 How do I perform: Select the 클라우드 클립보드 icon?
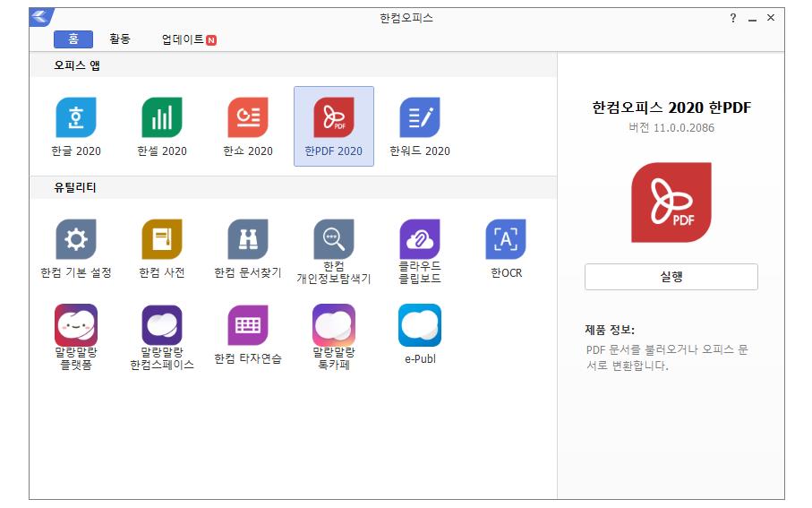420,239
